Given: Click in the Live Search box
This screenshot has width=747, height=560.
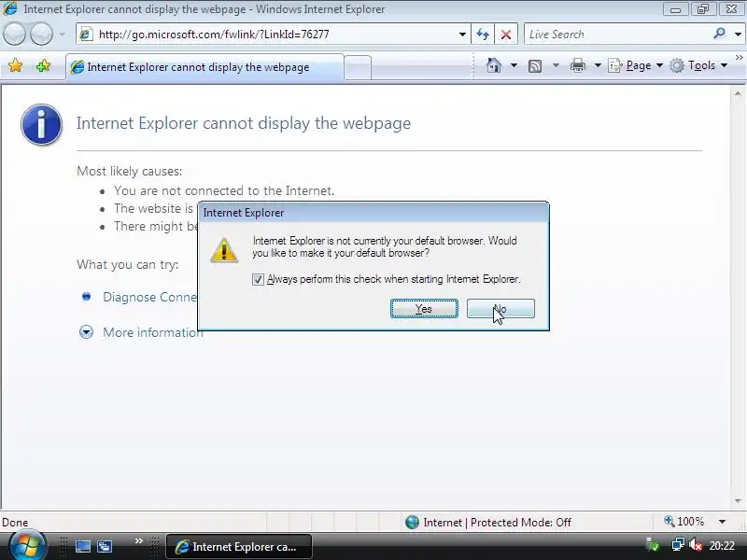Looking at the screenshot, I should pyautogui.click(x=617, y=35).
